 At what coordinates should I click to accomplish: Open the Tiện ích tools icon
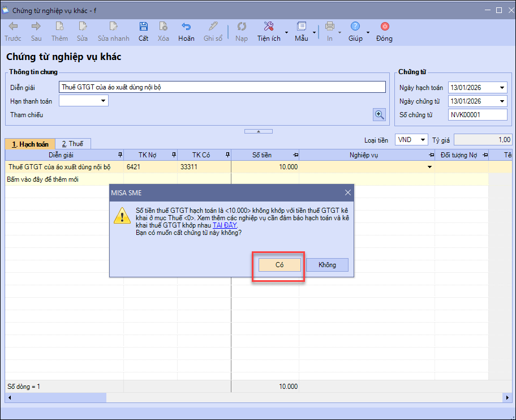coord(269,27)
